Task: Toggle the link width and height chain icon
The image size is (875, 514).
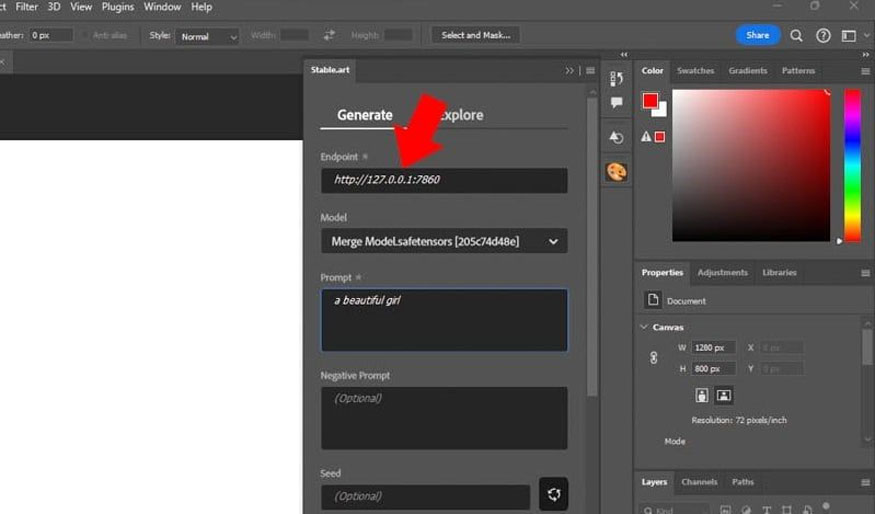Action: pos(653,358)
